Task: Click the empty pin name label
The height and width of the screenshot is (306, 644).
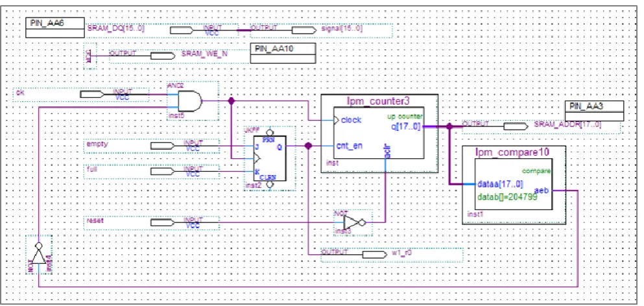Action: [x=97, y=144]
